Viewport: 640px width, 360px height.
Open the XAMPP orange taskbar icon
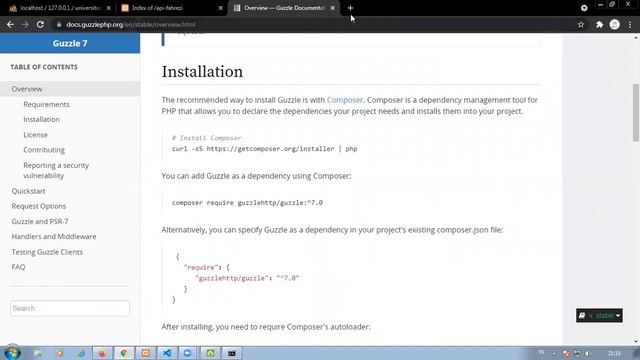pos(146,353)
